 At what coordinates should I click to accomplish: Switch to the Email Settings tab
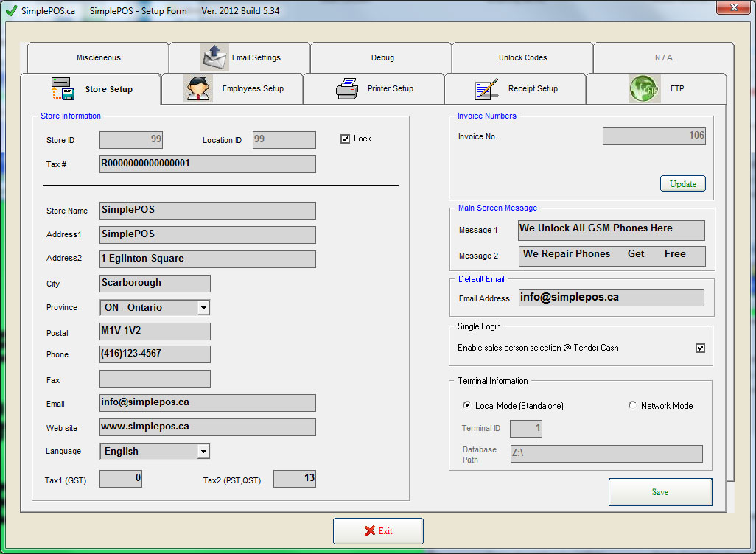pos(239,58)
